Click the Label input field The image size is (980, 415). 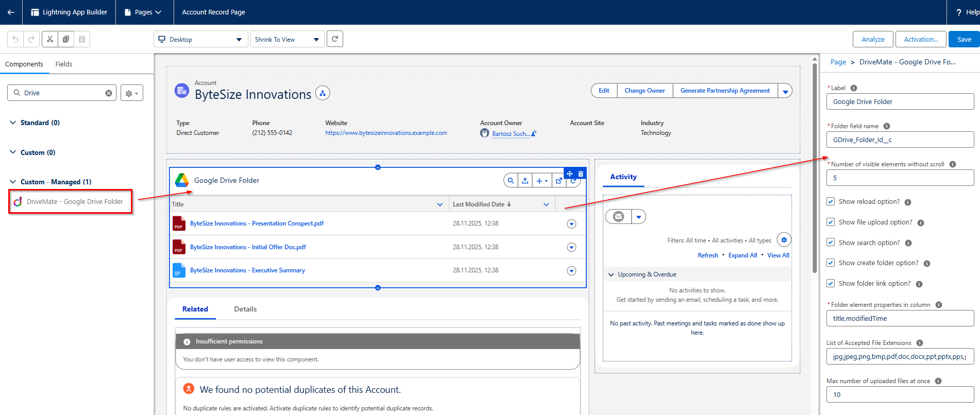coord(900,101)
